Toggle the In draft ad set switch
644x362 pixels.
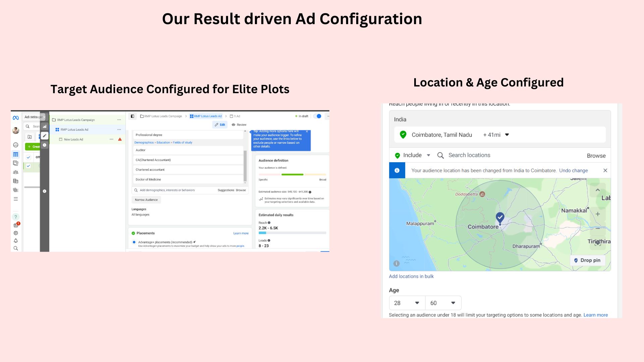click(x=317, y=116)
